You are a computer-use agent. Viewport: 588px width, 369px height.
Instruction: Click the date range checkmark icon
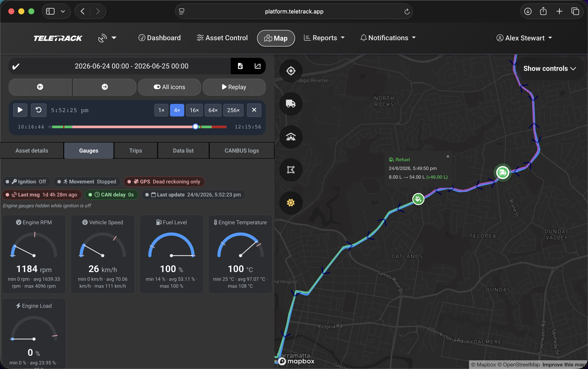[16, 66]
